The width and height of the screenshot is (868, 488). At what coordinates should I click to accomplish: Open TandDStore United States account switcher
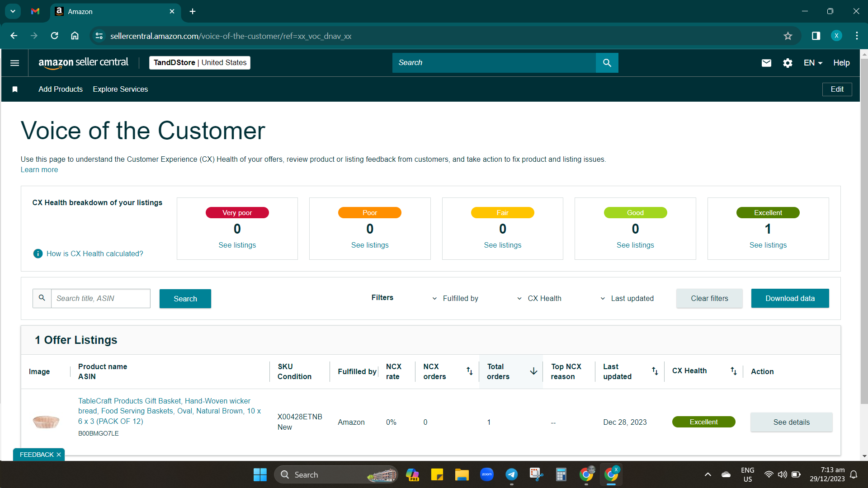[x=200, y=63]
